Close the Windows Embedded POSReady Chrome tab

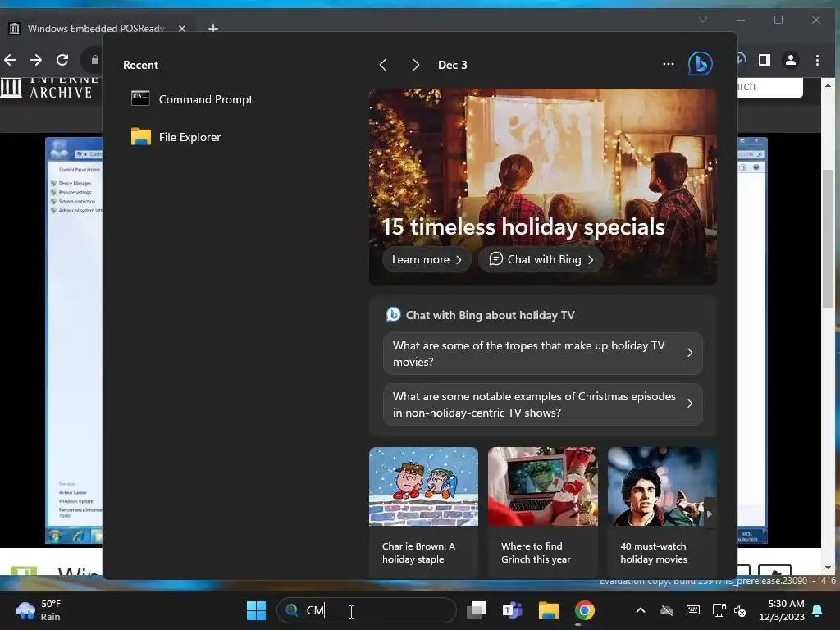182,29
